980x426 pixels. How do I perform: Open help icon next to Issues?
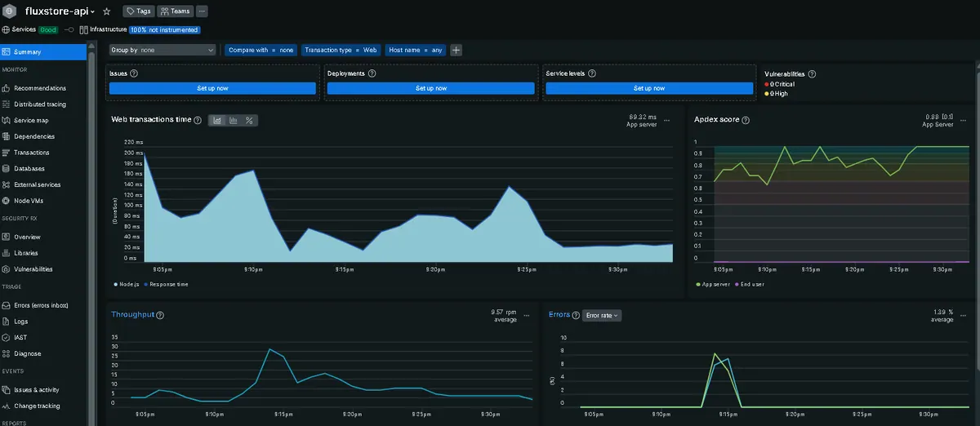(x=134, y=73)
